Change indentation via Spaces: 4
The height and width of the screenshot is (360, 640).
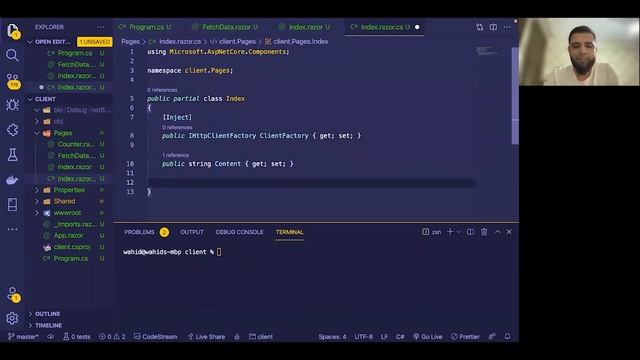(332, 336)
